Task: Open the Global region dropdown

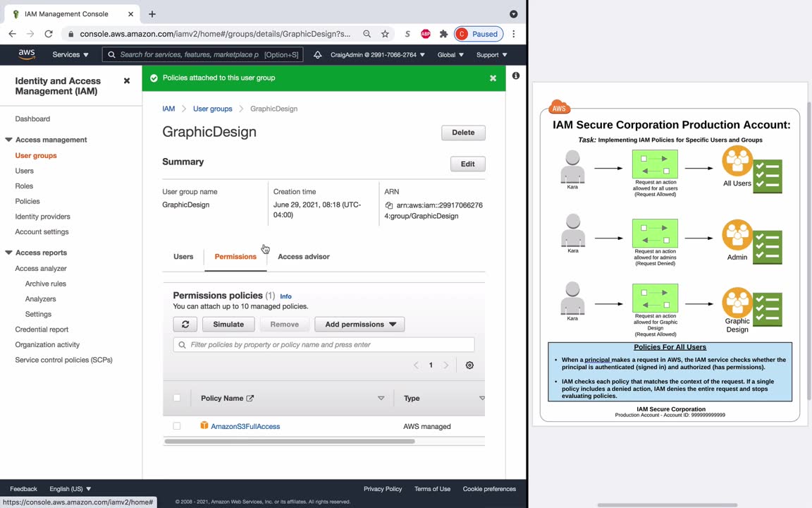Action: pos(450,54)
